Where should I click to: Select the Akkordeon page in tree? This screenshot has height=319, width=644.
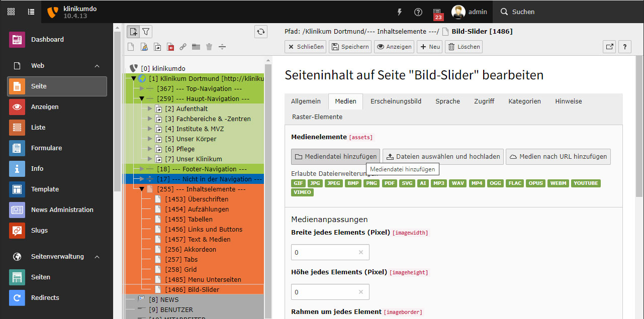(191, 249)
